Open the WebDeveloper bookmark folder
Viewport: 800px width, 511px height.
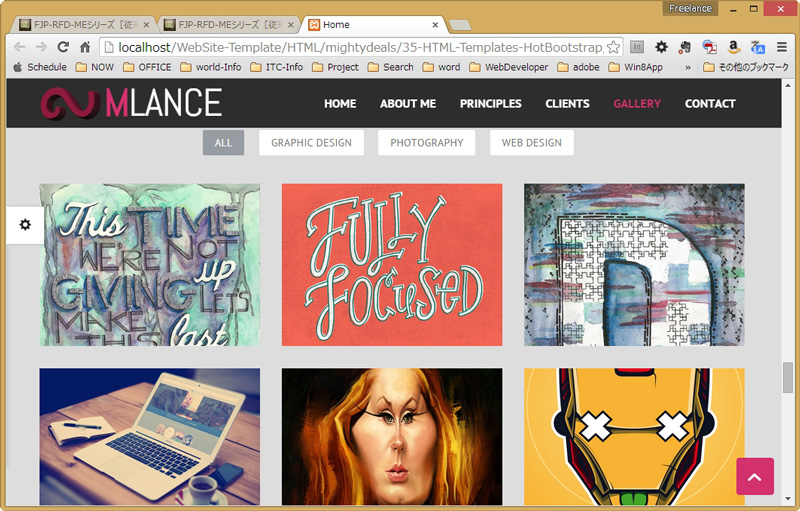pos(509,67)
